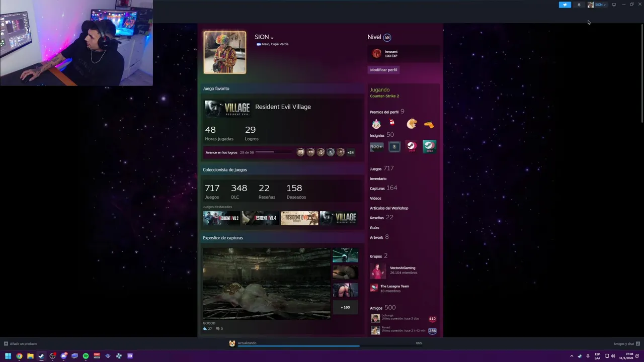
Task: Open the Reseñas 22 sidebar link
Action: tap(381, 218)
